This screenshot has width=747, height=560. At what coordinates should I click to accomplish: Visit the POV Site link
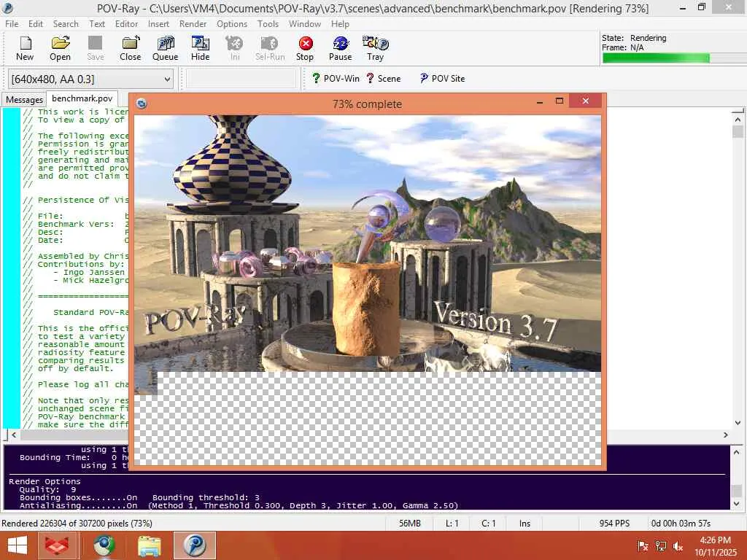(442, 79)
